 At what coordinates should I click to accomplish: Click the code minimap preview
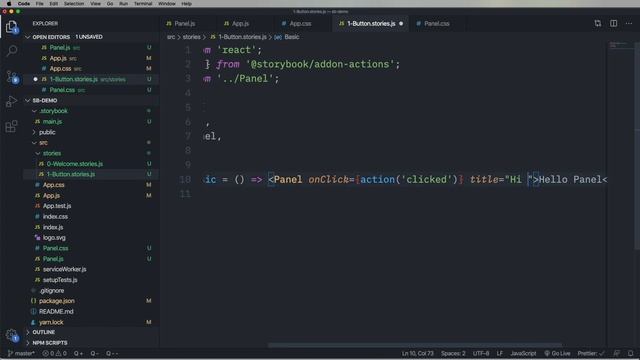point(620,45)
